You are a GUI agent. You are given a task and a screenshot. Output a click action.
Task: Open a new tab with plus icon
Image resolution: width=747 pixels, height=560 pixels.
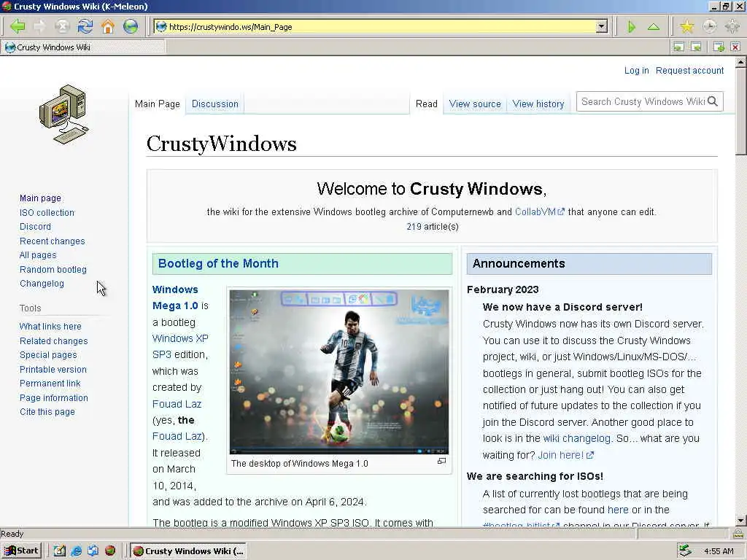719,47
